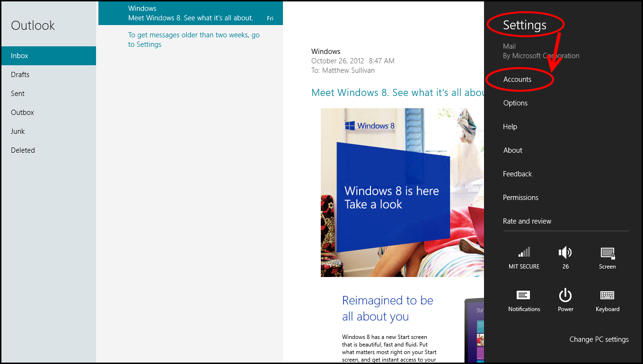Click the volume speaker icon

tap(565, 252)
